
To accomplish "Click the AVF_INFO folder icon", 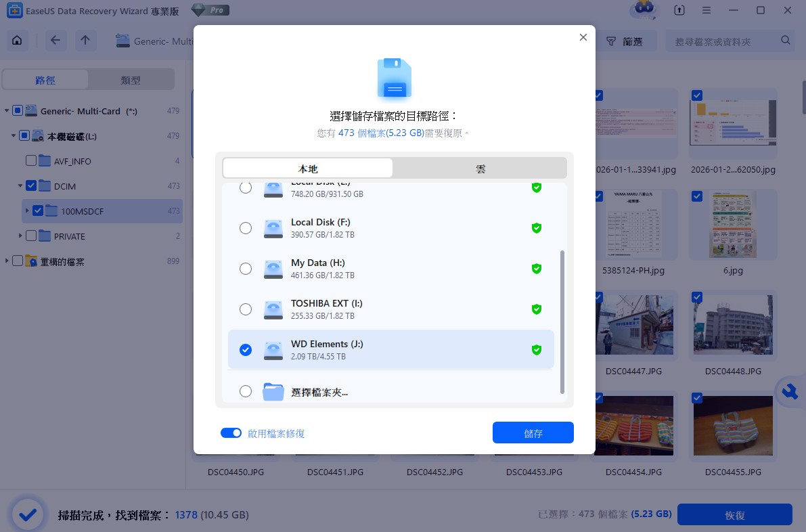I will (45, 160).
